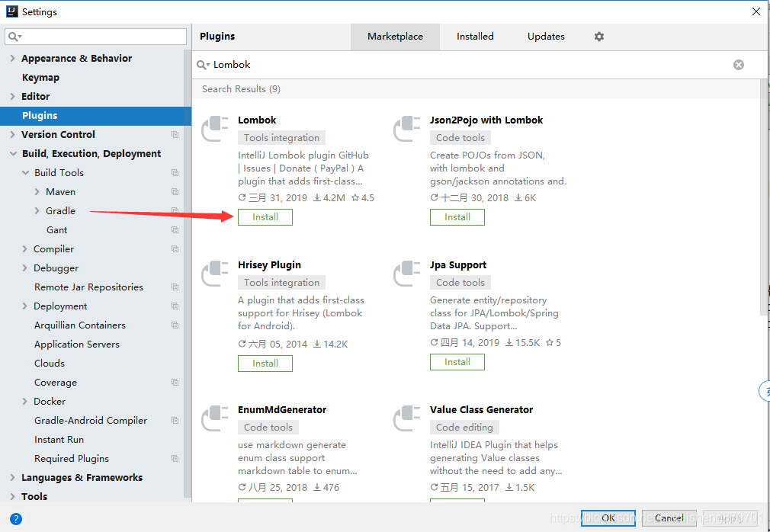Open Instant Run settings
Image resolution: width=770 pixels, height=532 pixels.
click(59, 439)
